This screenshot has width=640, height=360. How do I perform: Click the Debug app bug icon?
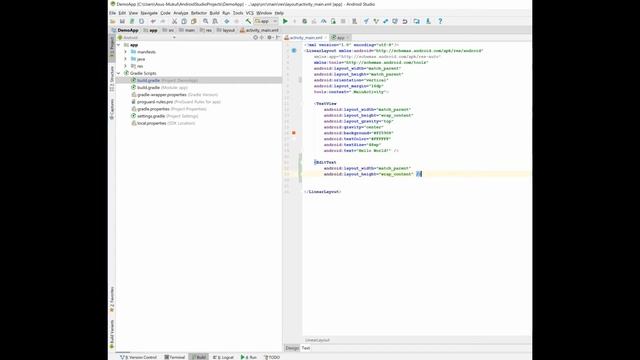pos(304,21)
